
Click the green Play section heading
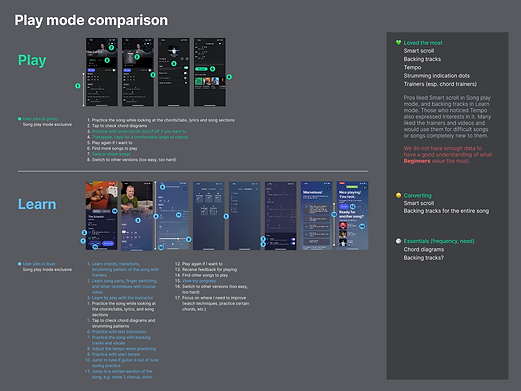[32, 60]
